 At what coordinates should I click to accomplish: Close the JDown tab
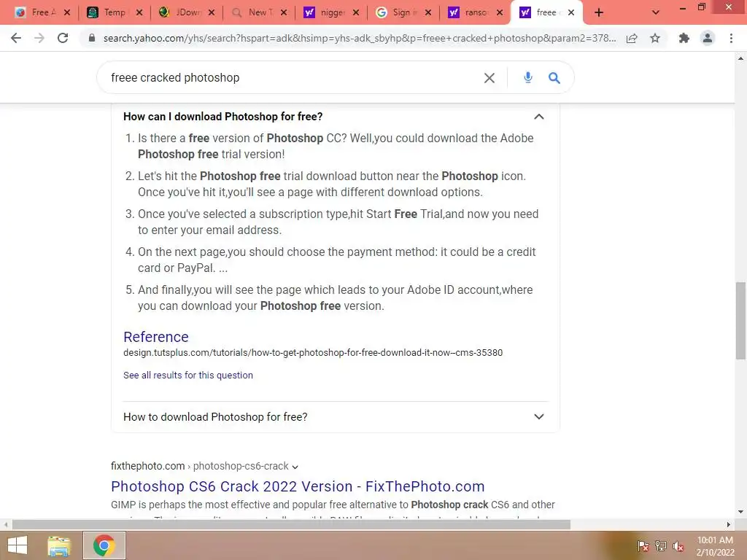pyautogui.click(x=212, y=13)
